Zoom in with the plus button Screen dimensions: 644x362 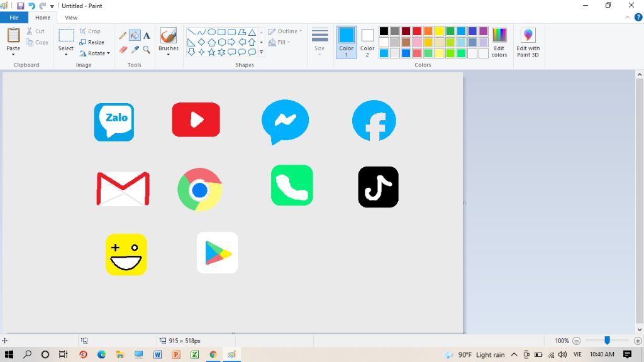click(x=638, y=341)
